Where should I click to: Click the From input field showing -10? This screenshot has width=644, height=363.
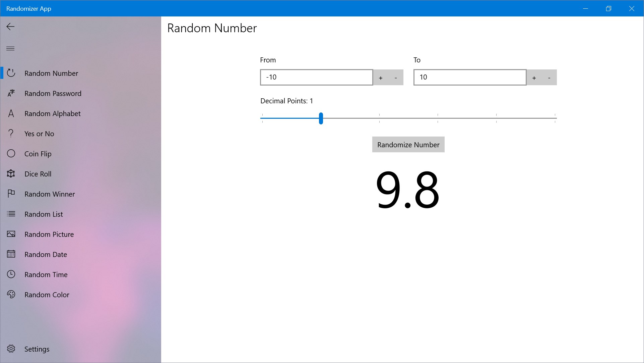(x=316, y=77)
